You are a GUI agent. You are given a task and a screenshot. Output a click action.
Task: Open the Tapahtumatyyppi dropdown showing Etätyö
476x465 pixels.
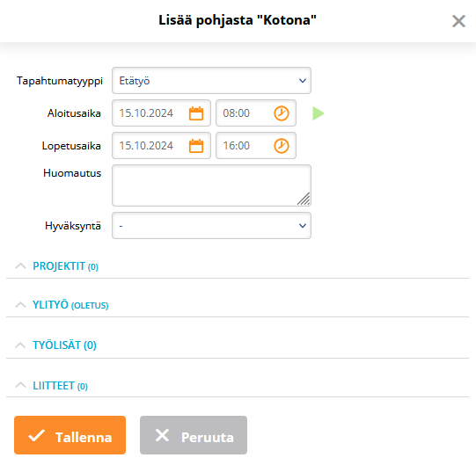point(211,81)
